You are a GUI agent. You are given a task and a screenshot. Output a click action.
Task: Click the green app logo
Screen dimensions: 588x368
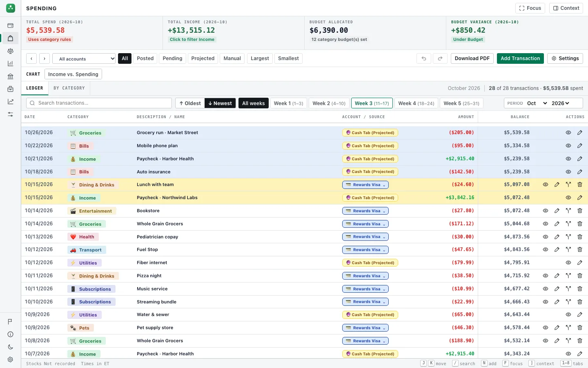(11, 8)
